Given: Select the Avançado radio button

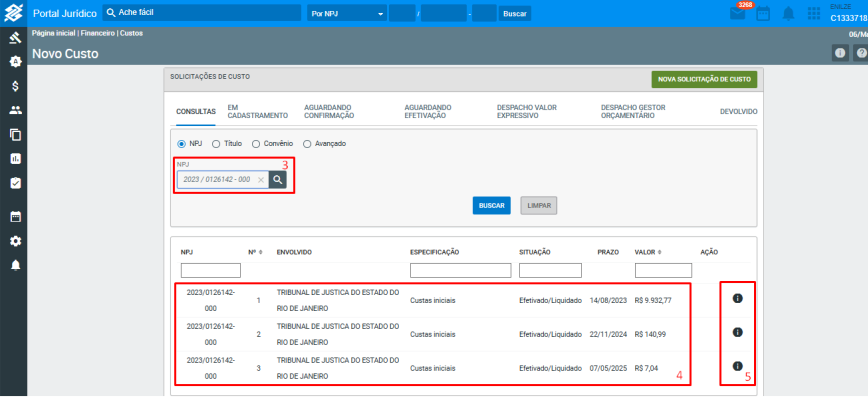Looking at the screenshot, I should pyautogui.click(x=307, y=144).
